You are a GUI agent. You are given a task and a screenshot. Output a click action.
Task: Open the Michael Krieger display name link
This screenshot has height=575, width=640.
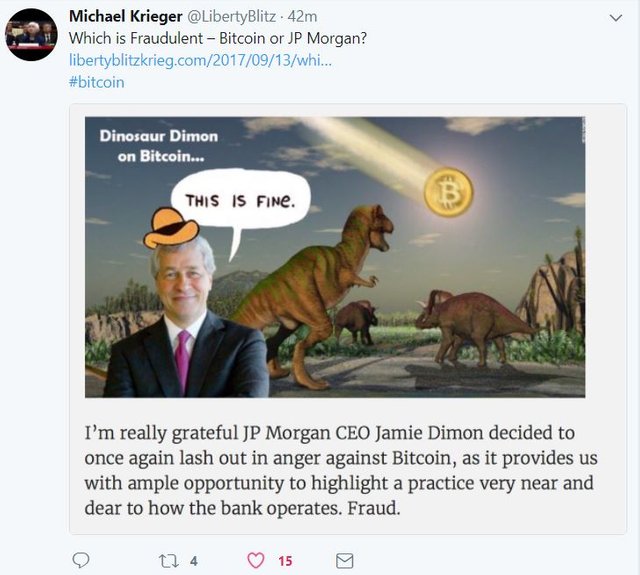(x=126, y=16)
